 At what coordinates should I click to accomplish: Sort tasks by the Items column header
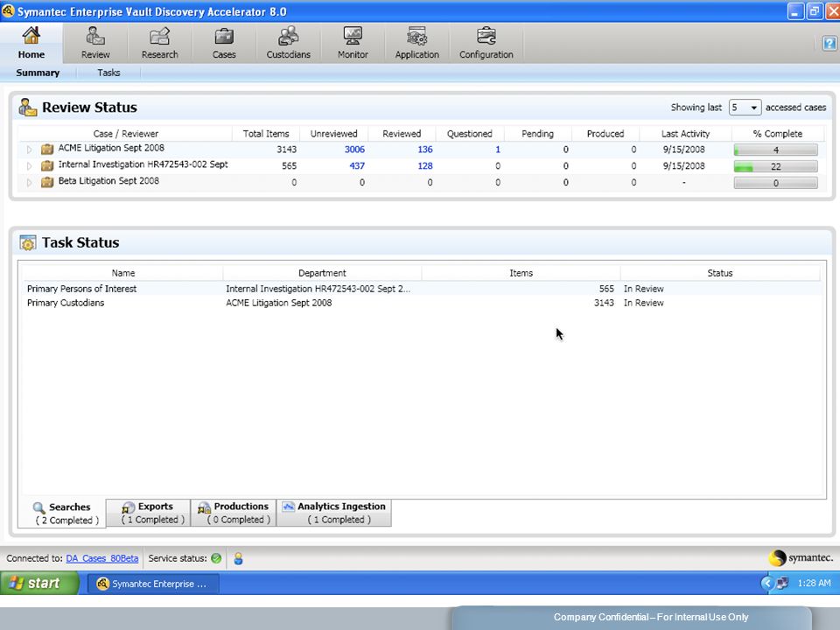[521, 273]
